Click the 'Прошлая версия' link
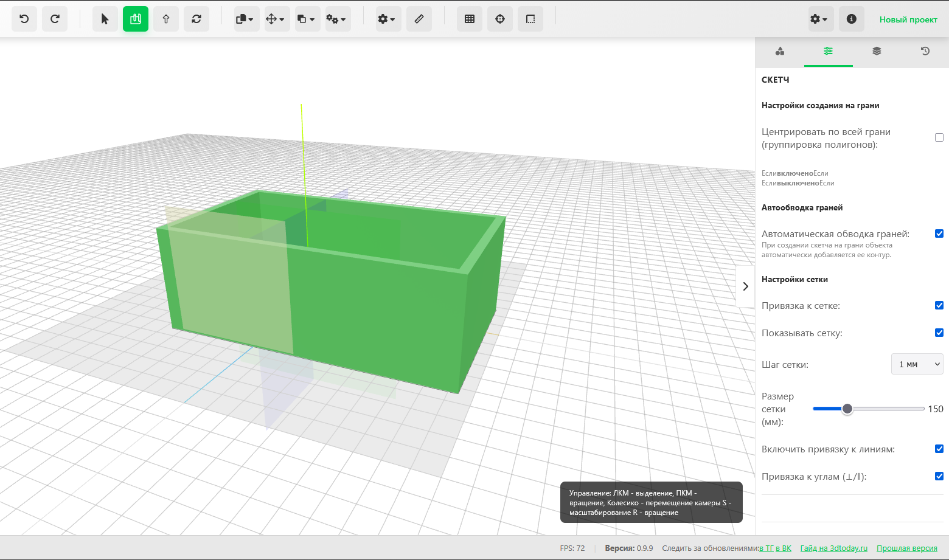 click(906, 548)
